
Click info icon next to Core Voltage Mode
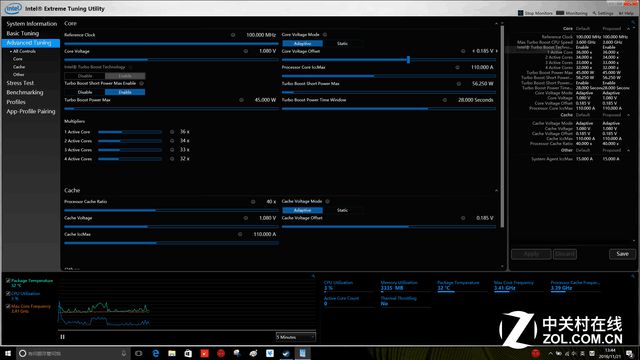tap(325, 35)
